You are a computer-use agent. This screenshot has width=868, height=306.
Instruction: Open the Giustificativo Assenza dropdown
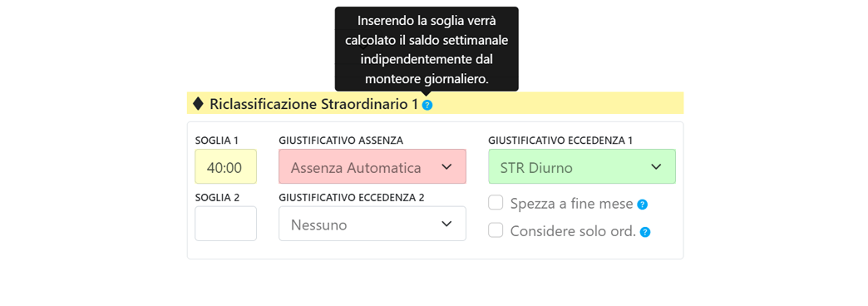point(372,166)
